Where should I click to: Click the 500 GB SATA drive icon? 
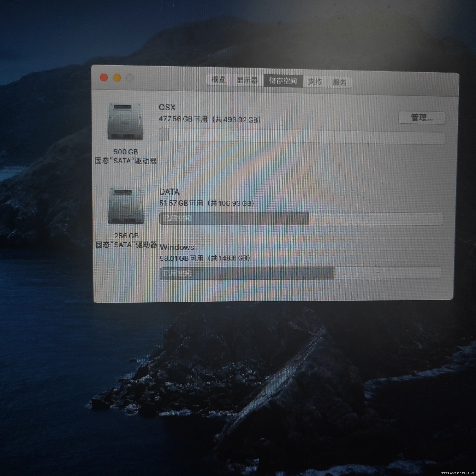click(125, 121)
